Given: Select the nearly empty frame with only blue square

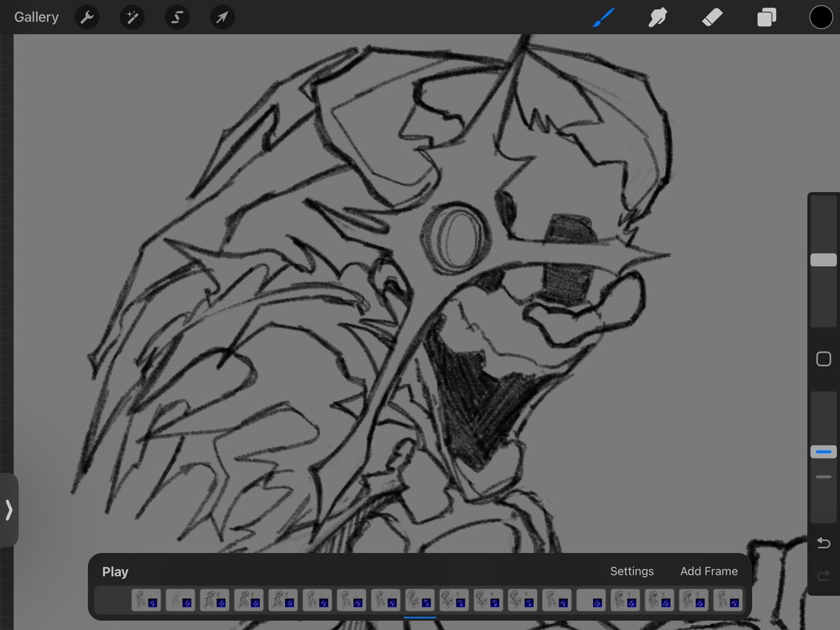Looking at the screenshot, I should [x=591, y=601].
